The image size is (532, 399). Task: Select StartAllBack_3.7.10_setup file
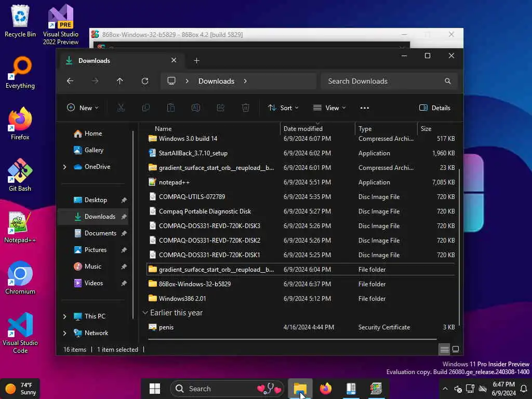pos(301,153)
